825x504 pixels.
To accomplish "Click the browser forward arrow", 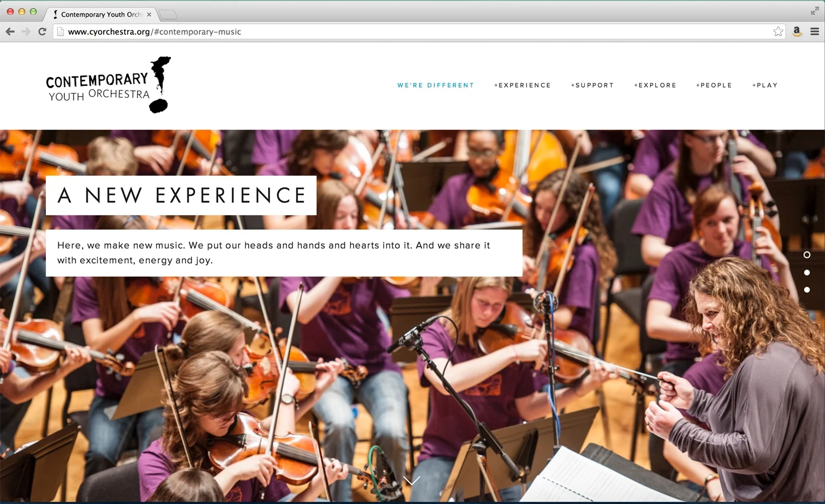I will click(x=26, y=31).
